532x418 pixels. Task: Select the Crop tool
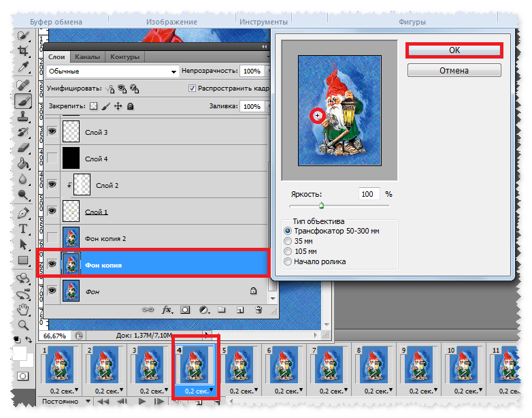(x=23, y=51)
